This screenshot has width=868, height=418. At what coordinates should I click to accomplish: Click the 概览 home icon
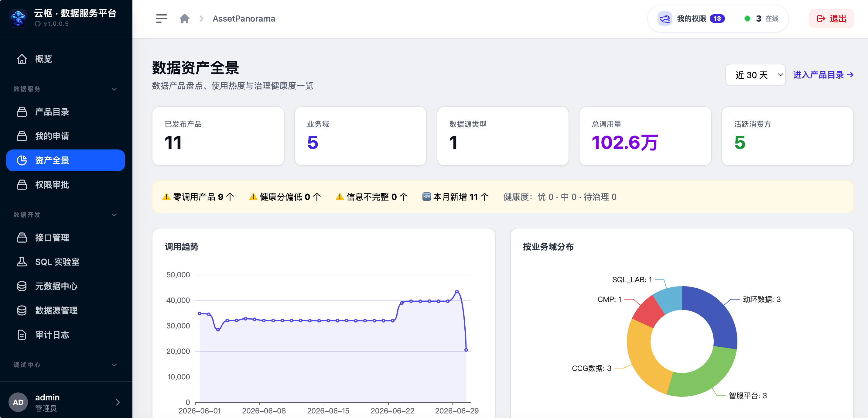tap(22, 59)
